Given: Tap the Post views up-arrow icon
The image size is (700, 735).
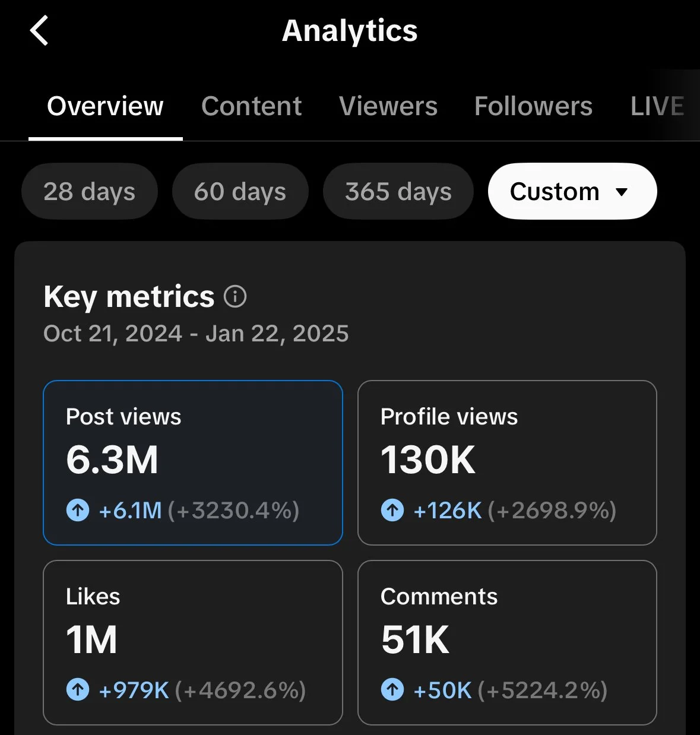Looking at the screenshot, I should (x=78, y=510).
